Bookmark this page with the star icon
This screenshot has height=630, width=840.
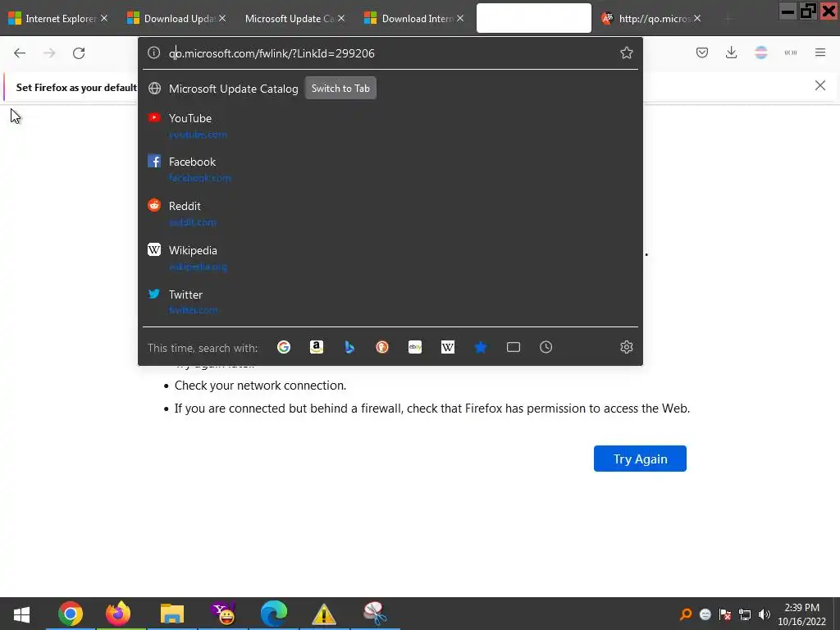coord(626,52)
